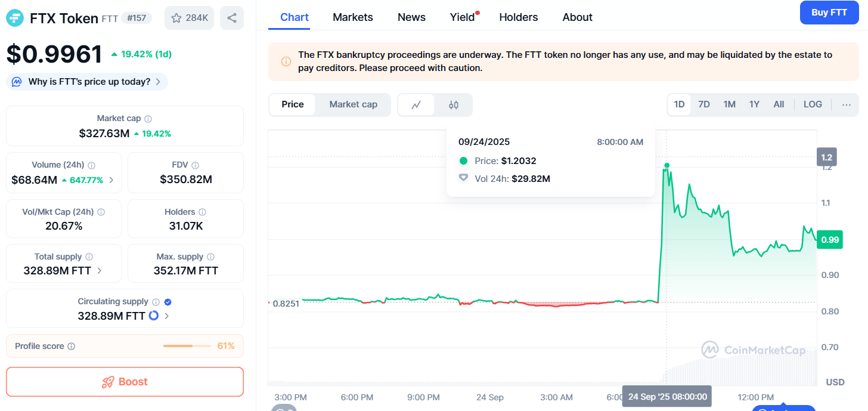Click the Profile score progress bar
This screenshot has width=868, height=411.
187,346
